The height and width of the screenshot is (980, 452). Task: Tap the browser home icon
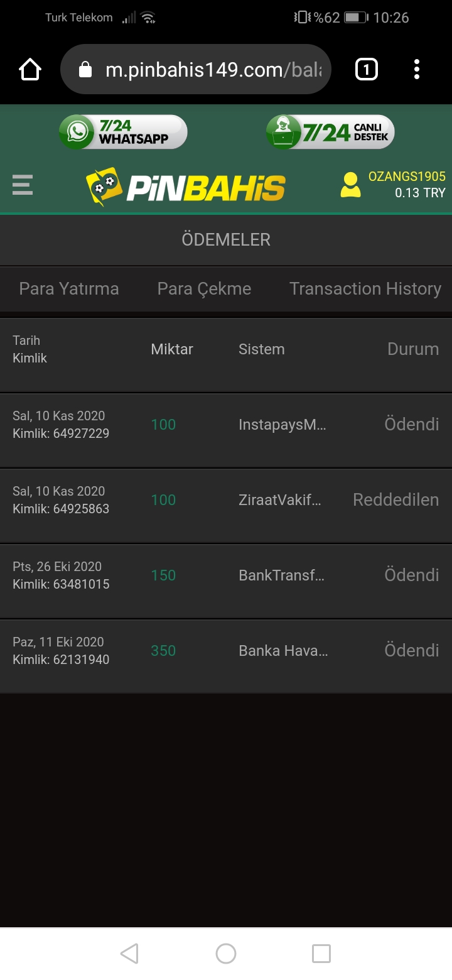[30, 69]
